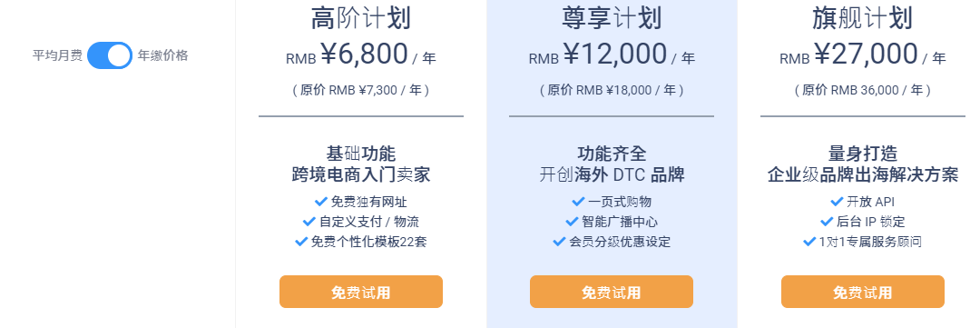
Task: Click the checkmark beside 自定义支付 / 物流
Action: coord(309,222)
